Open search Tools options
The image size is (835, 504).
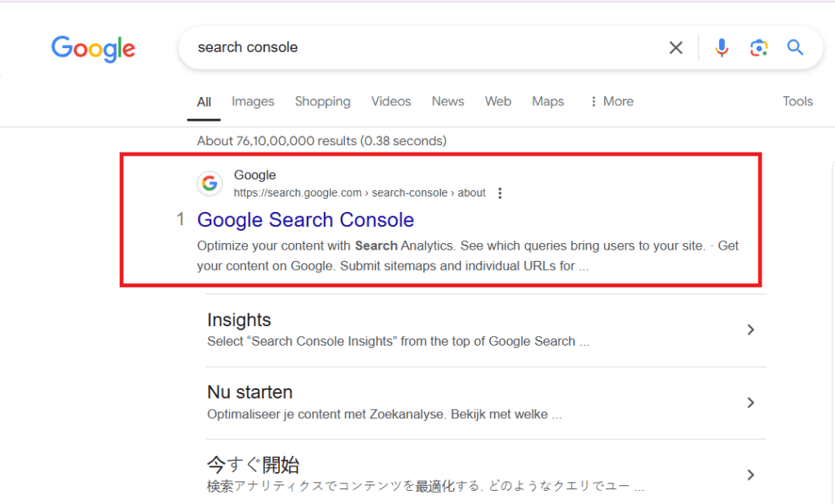pyautogui.click(x=797, y=101)
